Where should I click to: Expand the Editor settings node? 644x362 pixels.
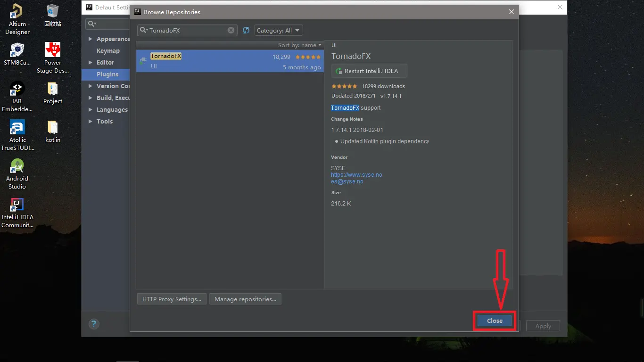(x=91, y=63)
